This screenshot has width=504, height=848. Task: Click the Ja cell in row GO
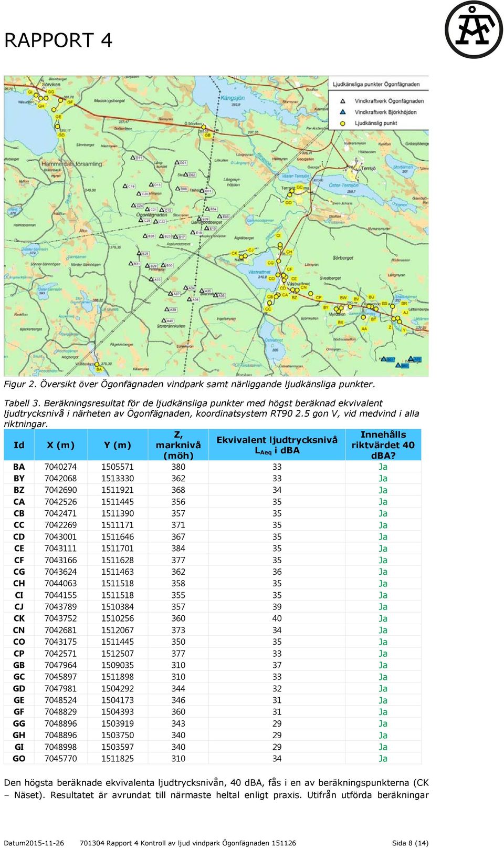click(383, 758)
